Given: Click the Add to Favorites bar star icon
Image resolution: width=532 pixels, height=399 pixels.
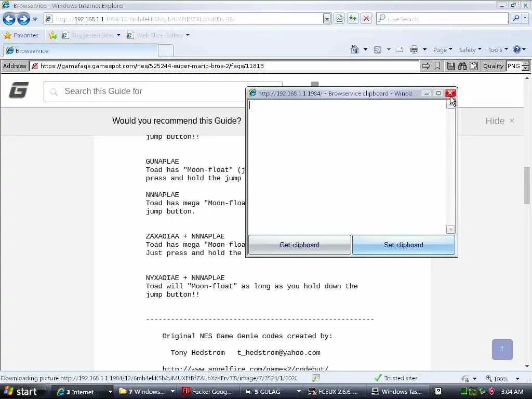Looking at the screenshot, I should 53,35.
